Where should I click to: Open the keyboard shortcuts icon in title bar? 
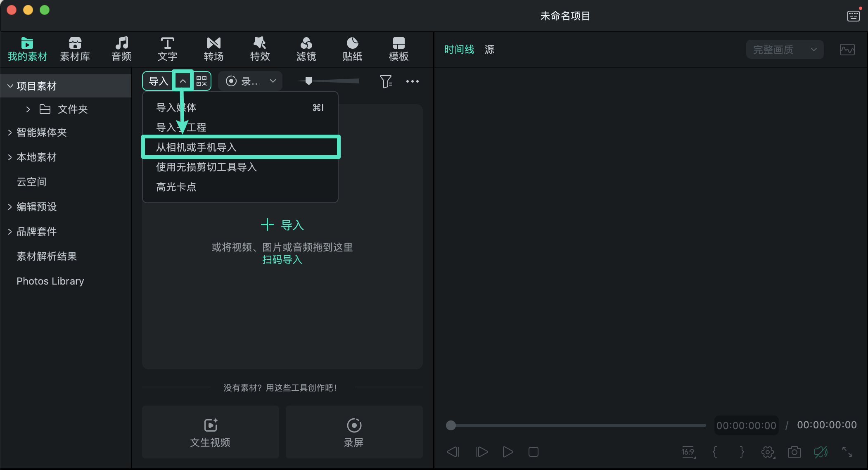pyautogui.click(x=854, y=16)
